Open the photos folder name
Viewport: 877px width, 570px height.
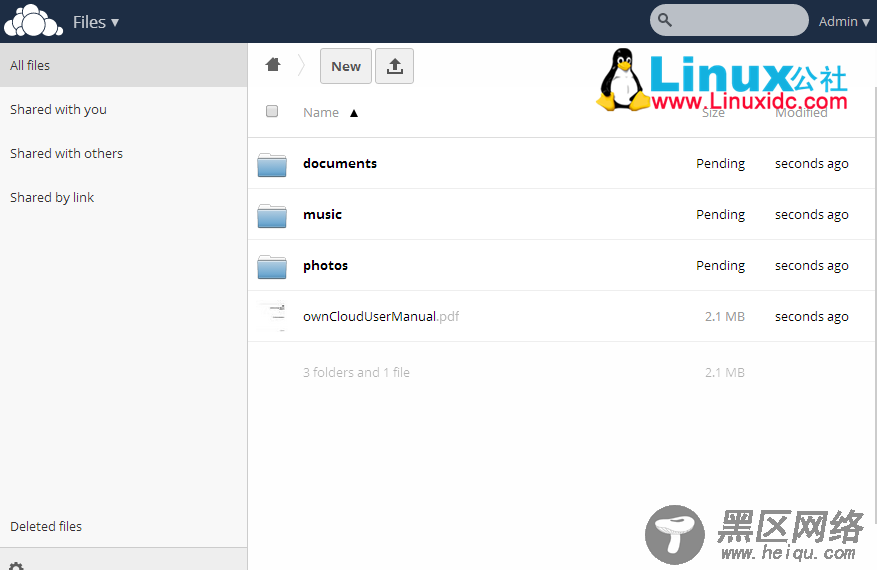pyautogui.click(x=326, y=266)
